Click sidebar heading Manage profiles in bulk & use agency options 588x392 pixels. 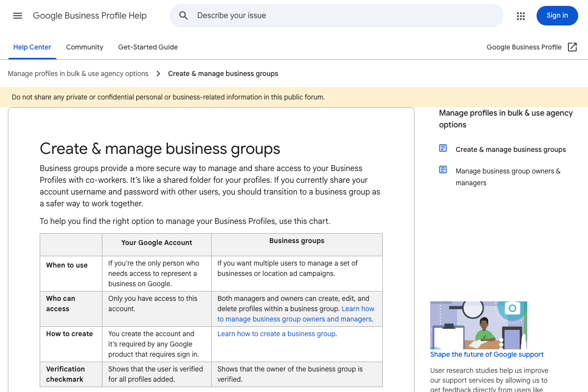tap(506, 119)
